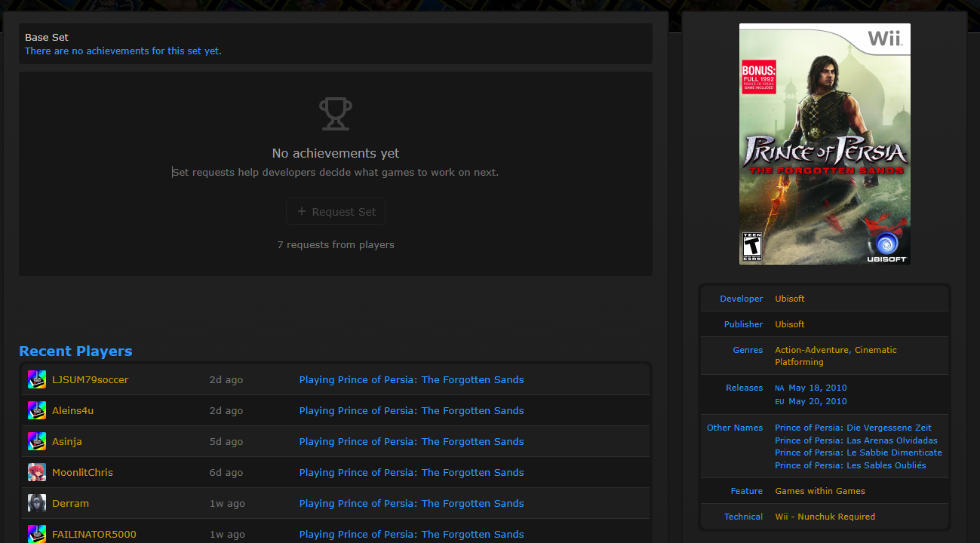Open LJSUM79soccer's profile link
This screenshot has width=980, height=543.
[x=91, y=379]
